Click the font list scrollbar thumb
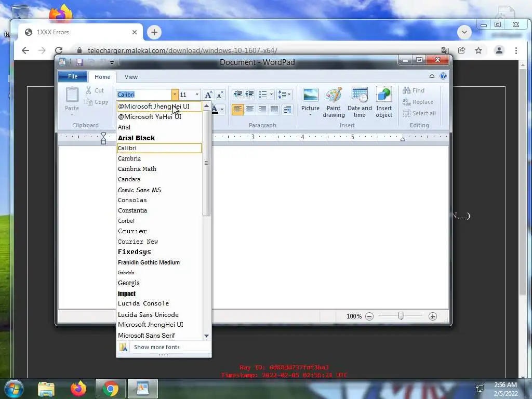532x399 pixels. tap(206, 163)
